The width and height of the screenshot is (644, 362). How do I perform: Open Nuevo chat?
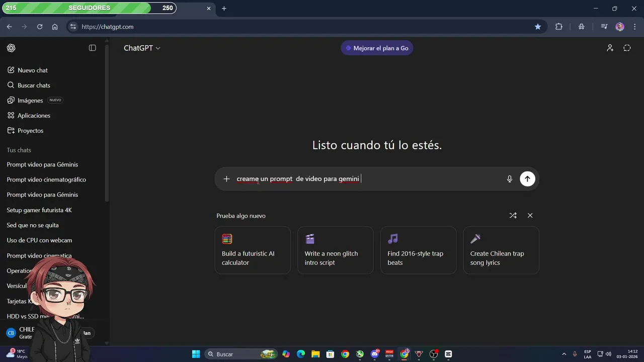click(32, 70)
